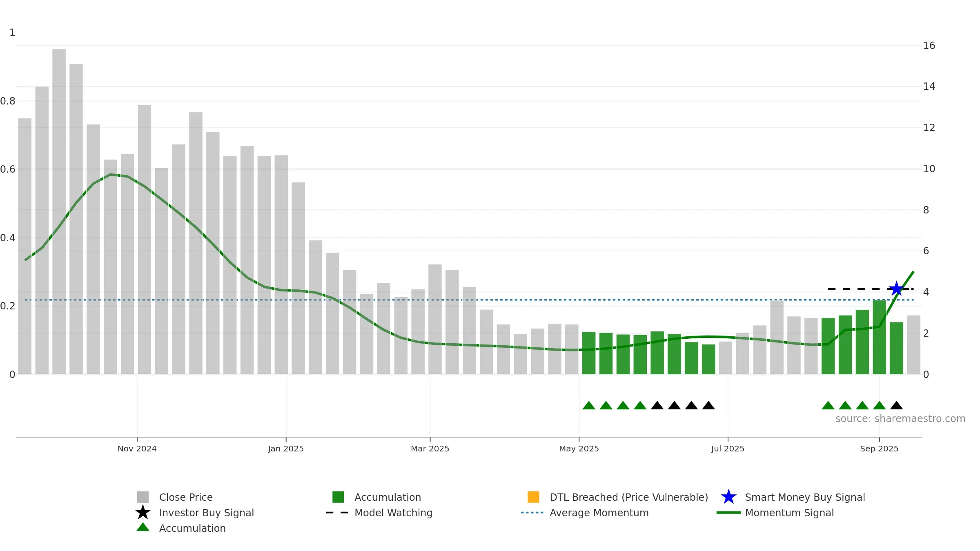Click the left axis value 0.8
The width and height of the screenshot is (980, 551).
pyautogui.click(x=8, y=101)
